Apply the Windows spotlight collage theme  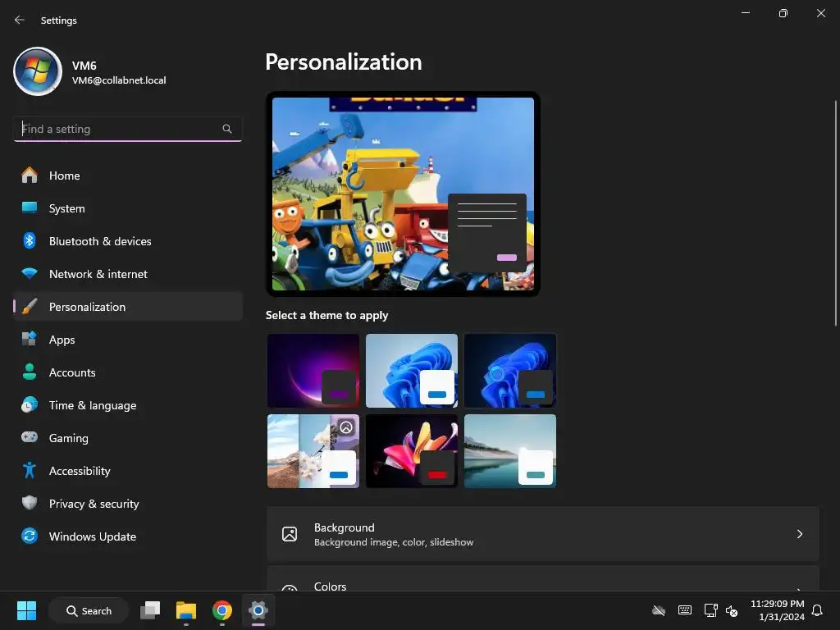(x=313, y=451)
